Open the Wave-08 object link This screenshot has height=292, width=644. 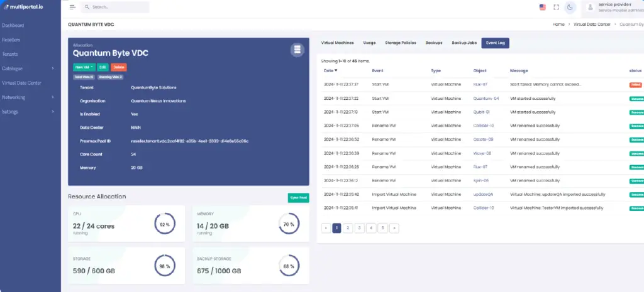(482, 153)
